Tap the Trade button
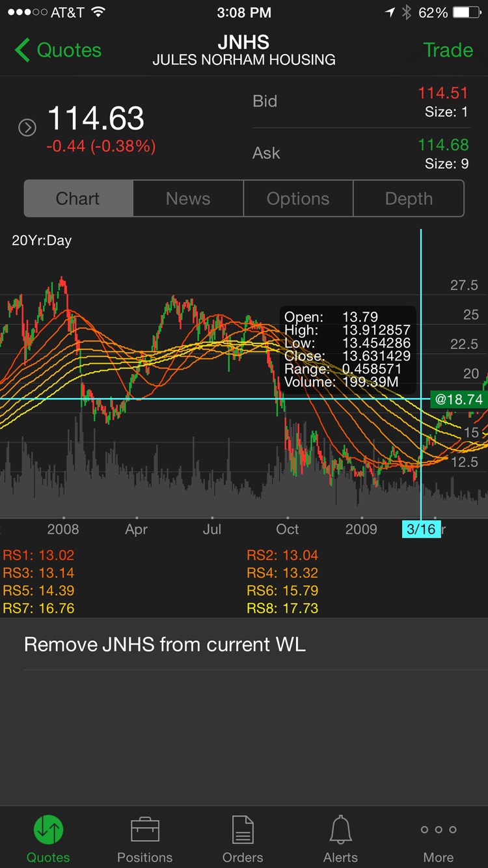This screenshot has width=488, height=868. point(448,50)
